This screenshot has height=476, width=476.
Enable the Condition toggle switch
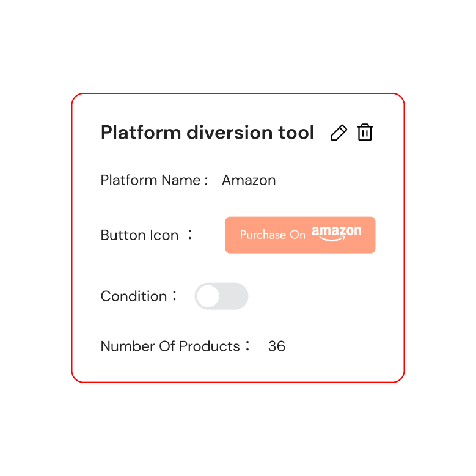tap(221, 296)
